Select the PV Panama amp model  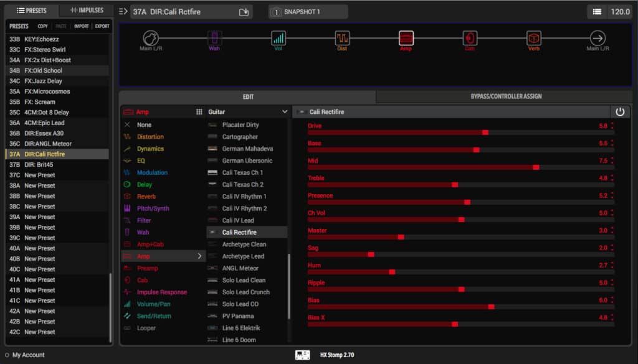247,316
